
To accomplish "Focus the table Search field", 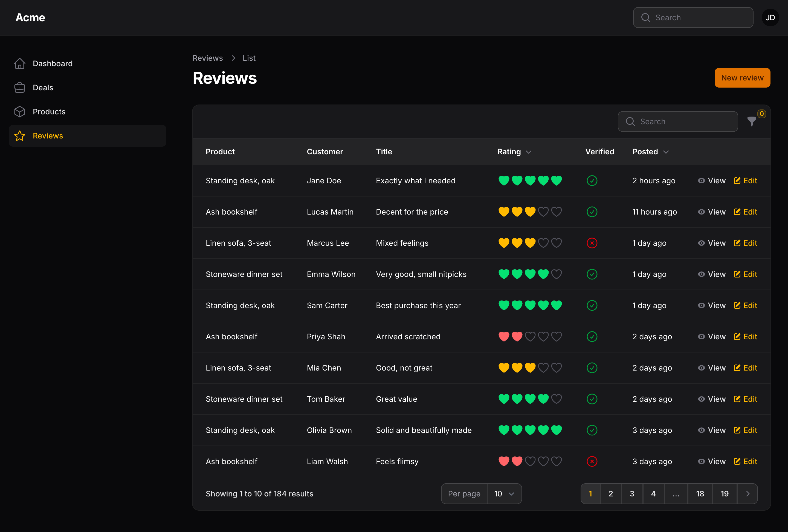I will tap(677, 122).
